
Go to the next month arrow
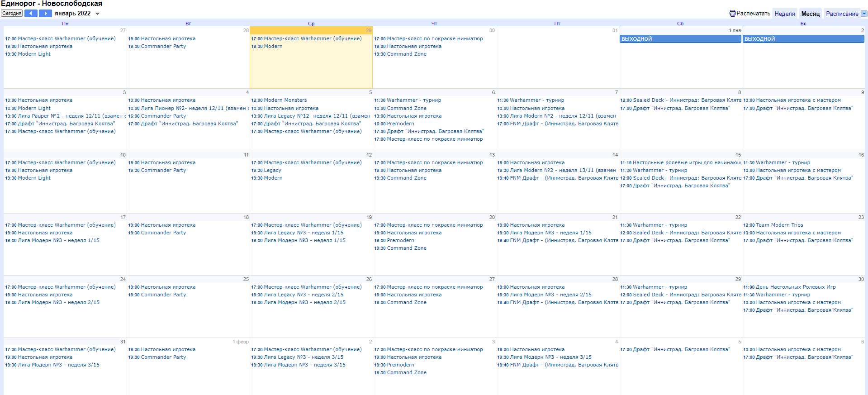click(x=45, y=14)
